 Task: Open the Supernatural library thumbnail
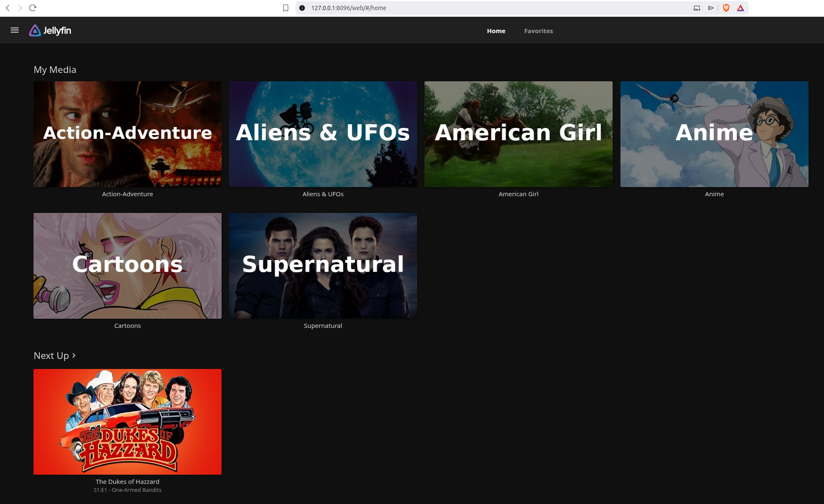(x=323, y=266)
